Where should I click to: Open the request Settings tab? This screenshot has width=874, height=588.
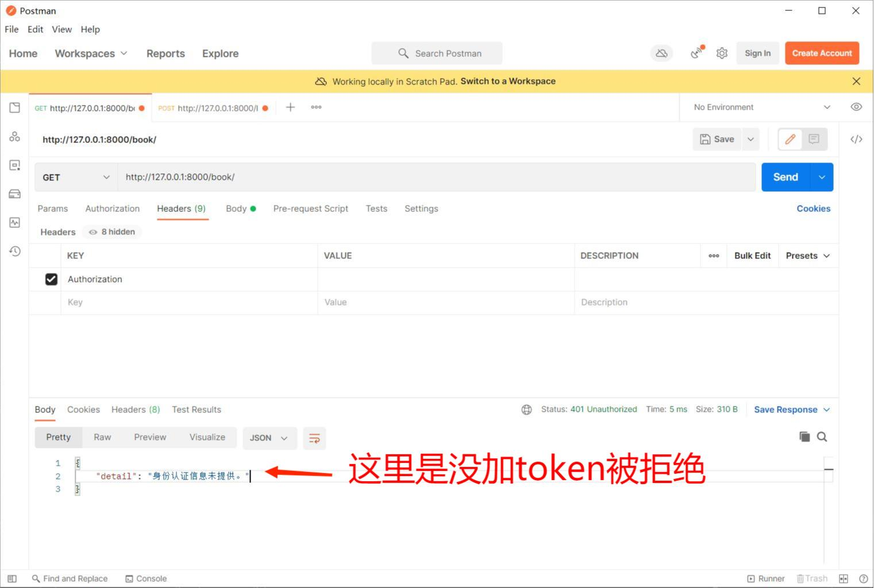point(421,208)
